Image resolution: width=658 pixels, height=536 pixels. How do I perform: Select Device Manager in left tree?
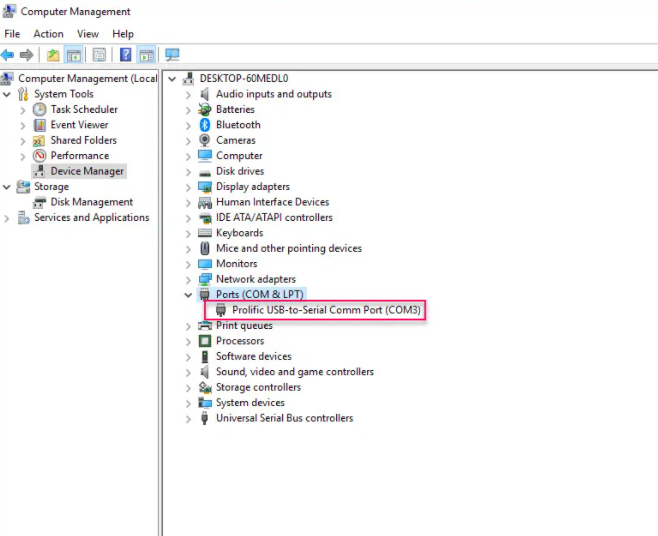(87, 171)
